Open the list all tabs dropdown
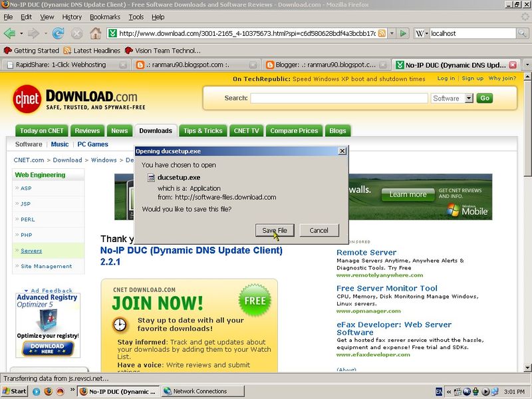This screenshot has height=399, width=532. 527,65
